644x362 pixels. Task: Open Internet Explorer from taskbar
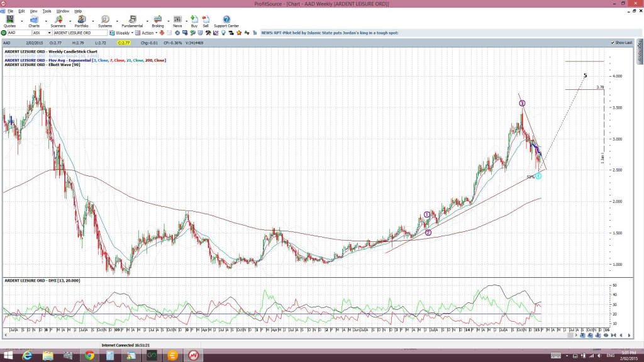pyautogui.click(x=27, y=356)
